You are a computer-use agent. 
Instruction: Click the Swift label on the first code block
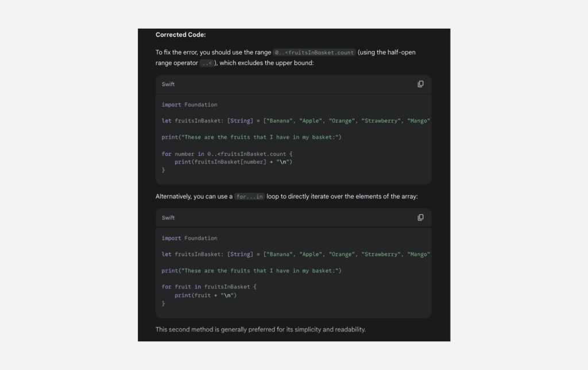click(x=168, y=84)
